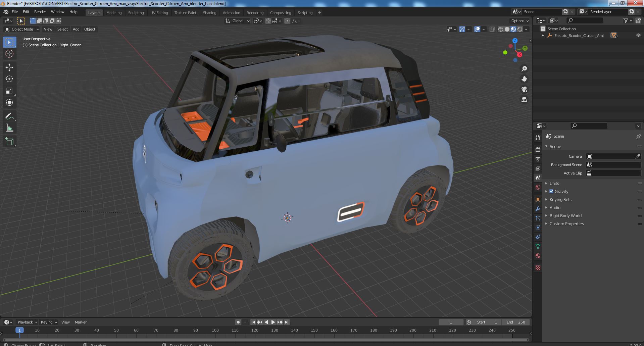
Task: Open the Material properties tab icon
Action: tap(538, 256)
